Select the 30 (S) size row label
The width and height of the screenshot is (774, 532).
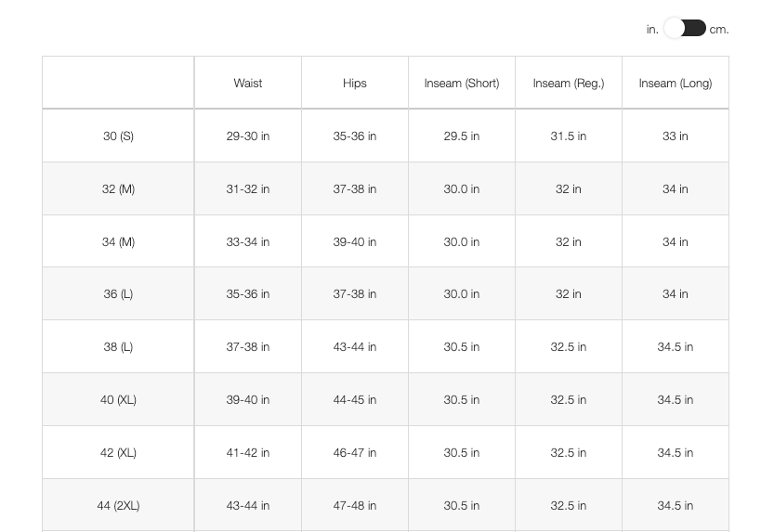click(x=119, y=136)
